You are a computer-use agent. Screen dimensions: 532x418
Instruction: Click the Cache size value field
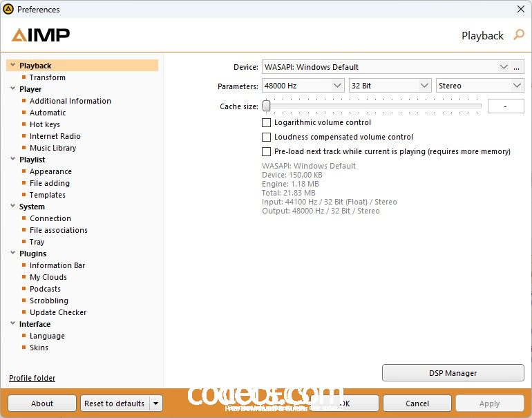[506, 106]
